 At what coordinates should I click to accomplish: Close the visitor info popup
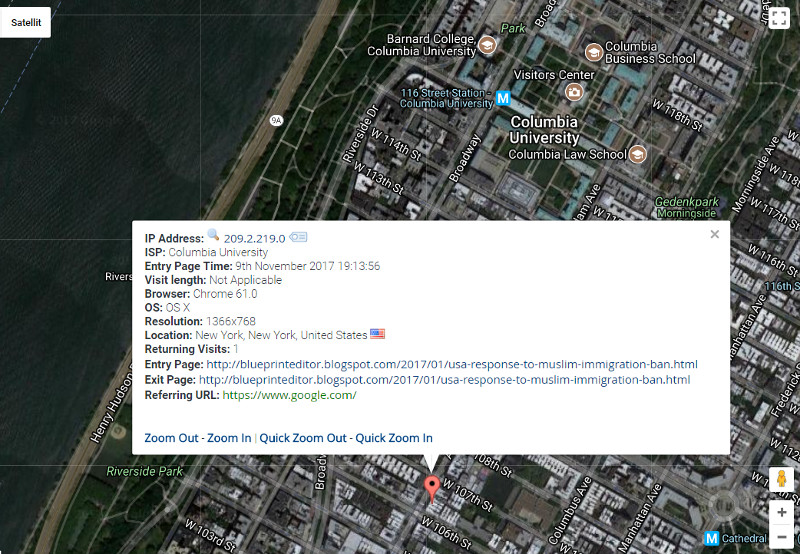click(x=714, y=234)
